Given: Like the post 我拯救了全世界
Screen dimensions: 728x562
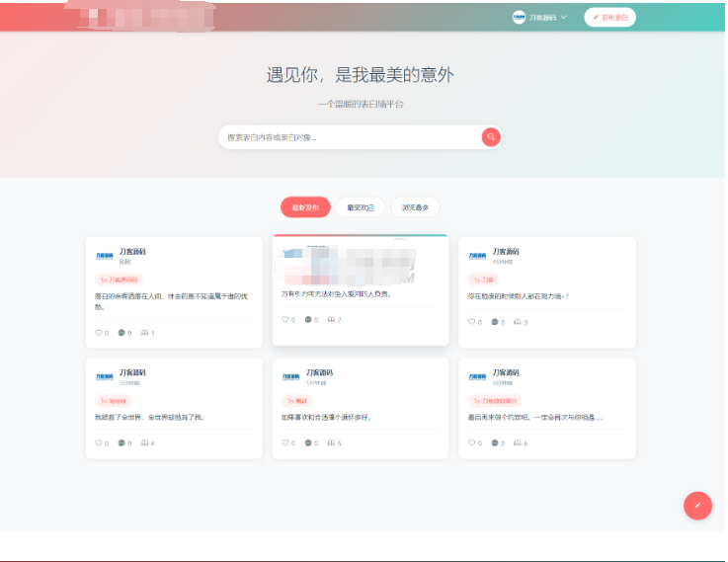Looking at the screenshot, I should pyautogui.click(x=99, y=442).
